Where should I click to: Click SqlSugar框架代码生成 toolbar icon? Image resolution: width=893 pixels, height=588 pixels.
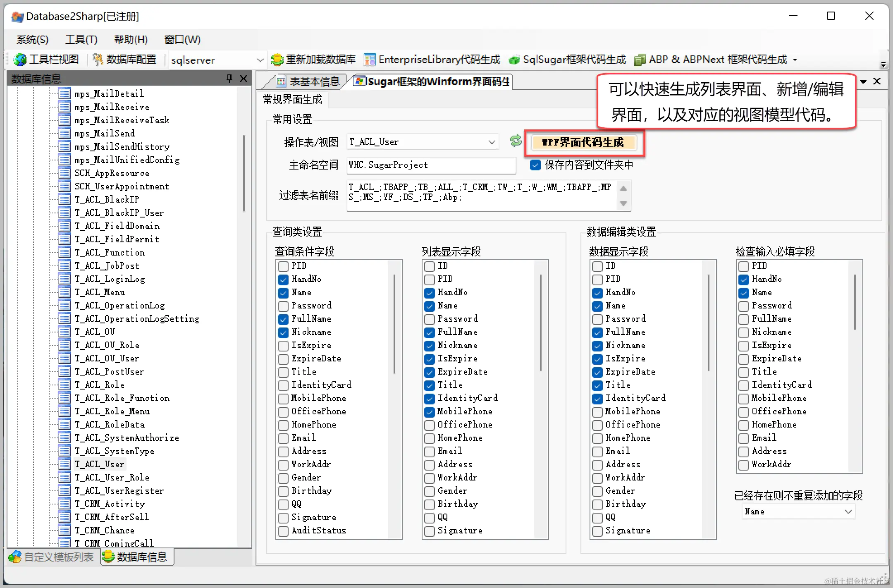[x=514, y=60]
